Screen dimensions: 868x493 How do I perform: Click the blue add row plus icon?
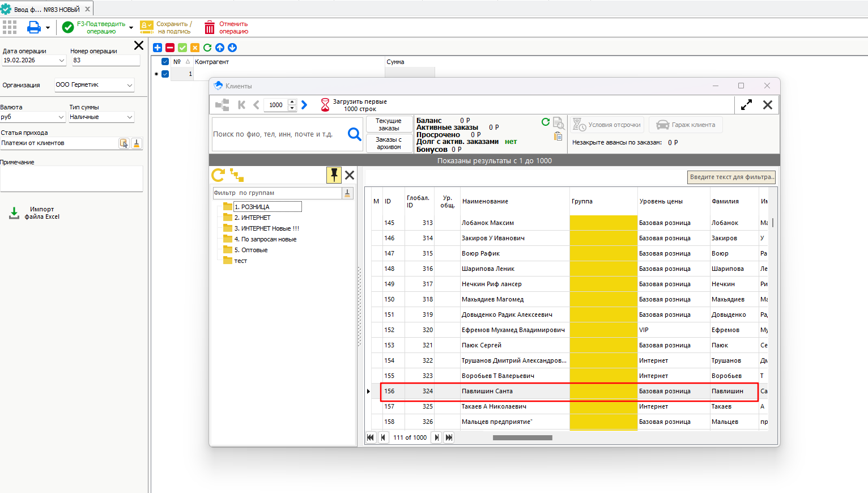158,48
